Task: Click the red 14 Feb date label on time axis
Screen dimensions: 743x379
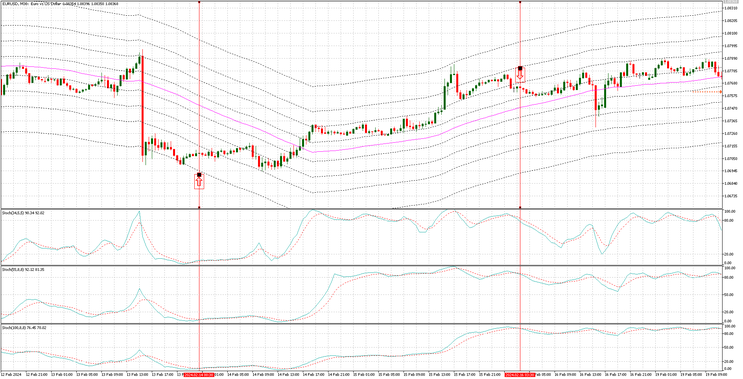Action: pos(199,374)
